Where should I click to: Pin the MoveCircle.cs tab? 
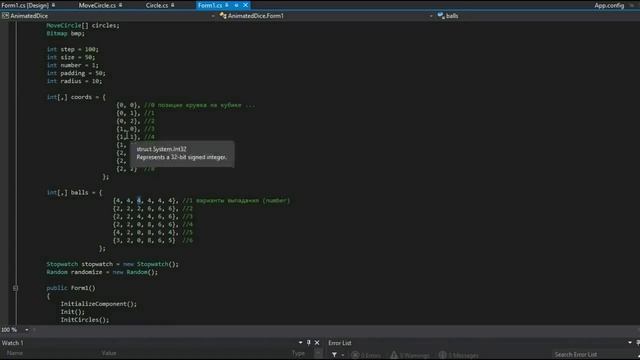coord(120,5)
